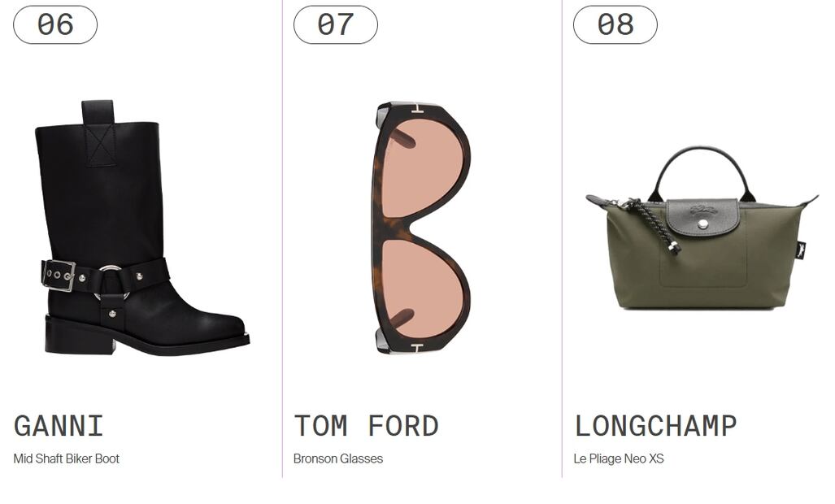The height and width of the screenshot is (504, 835).
Task: Click the silver buckle on boot strap
Action: 58,276
